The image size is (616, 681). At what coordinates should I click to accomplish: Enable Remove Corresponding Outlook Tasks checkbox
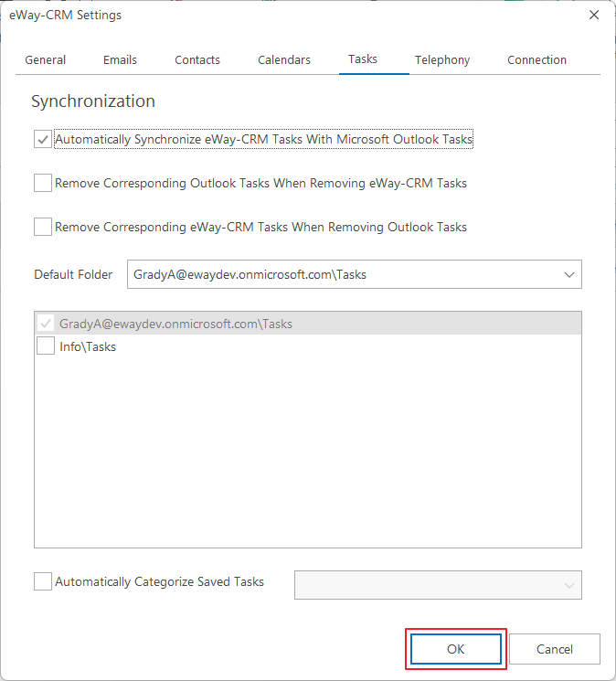[x=43, y=183]
